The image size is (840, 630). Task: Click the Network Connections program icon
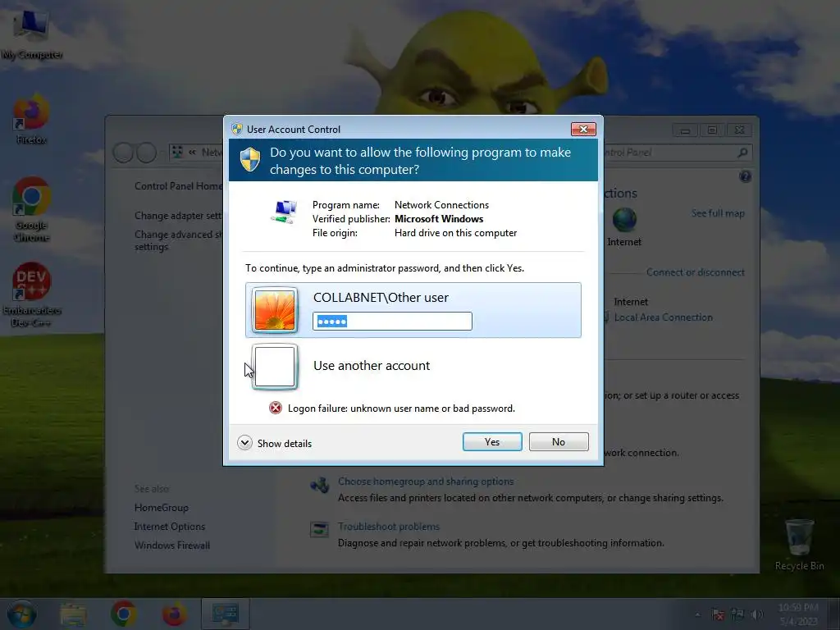(284, 212)
